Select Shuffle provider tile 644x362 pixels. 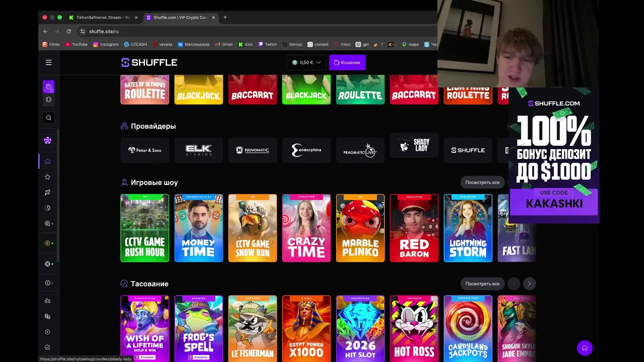pyautogui.click(x=468, y=150)
